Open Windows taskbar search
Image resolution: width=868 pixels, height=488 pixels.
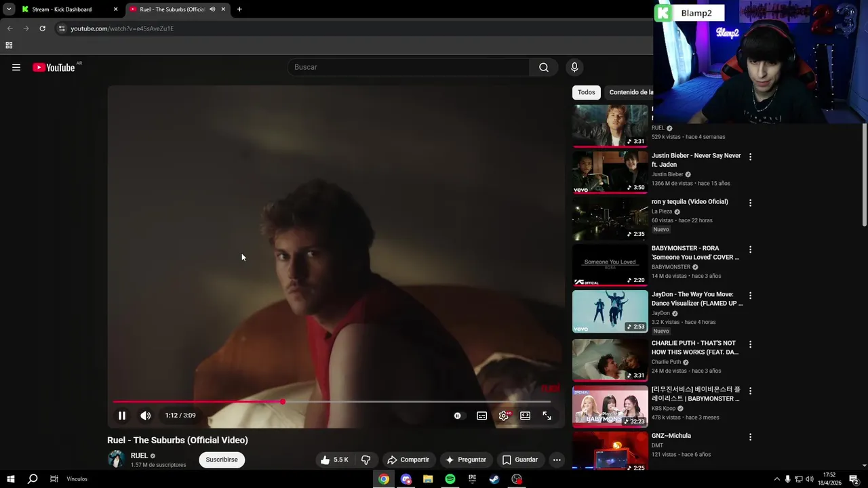click(x=32, y=479)
